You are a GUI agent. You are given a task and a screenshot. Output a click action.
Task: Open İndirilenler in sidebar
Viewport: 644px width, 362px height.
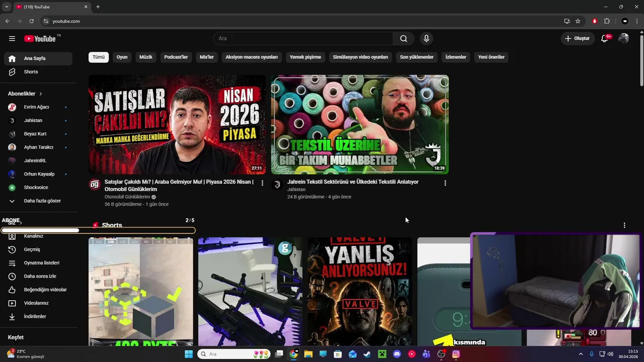[38, 316]
